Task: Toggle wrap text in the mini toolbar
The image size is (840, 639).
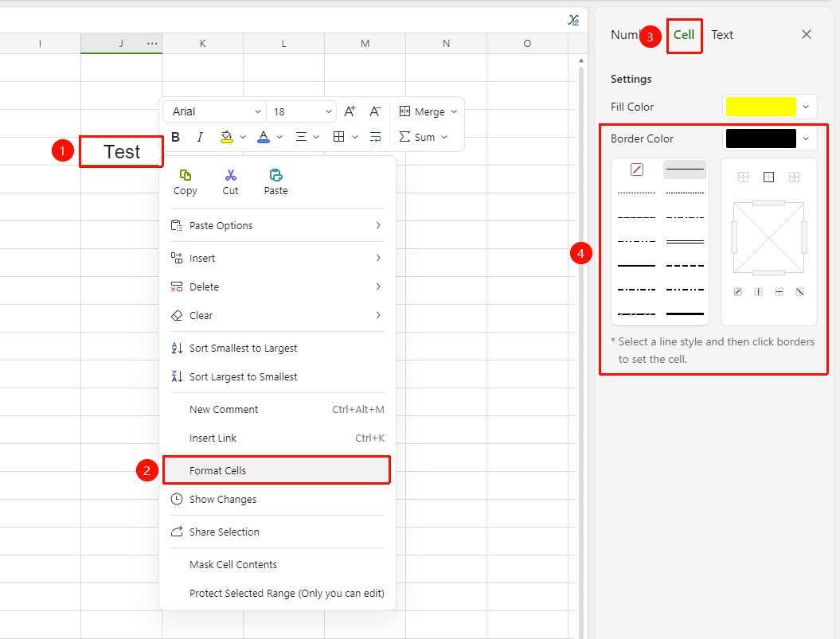Action: 376,137
